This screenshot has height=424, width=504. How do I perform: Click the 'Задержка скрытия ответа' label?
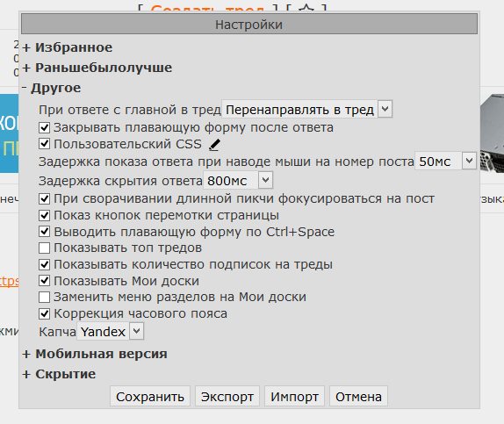pyautogui.click(x=120, y=181)
